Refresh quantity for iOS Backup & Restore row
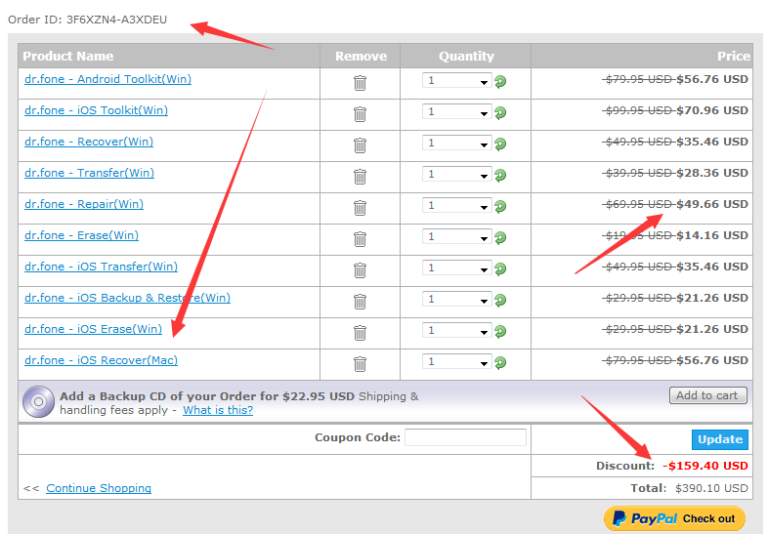Screen dimensions: 768x534 point(500,300)
